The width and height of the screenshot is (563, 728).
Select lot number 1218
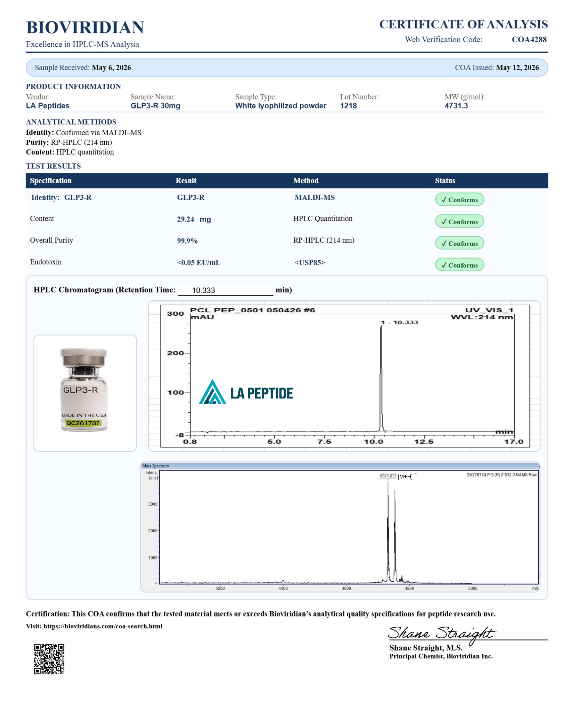point(348,106)
